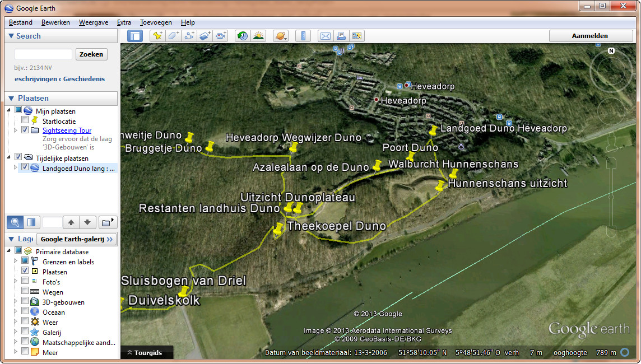Enable the 3D-gebouwen layer checkbox
The height and width of the screenshot is (364, 641).
click(x=25, y=302)
